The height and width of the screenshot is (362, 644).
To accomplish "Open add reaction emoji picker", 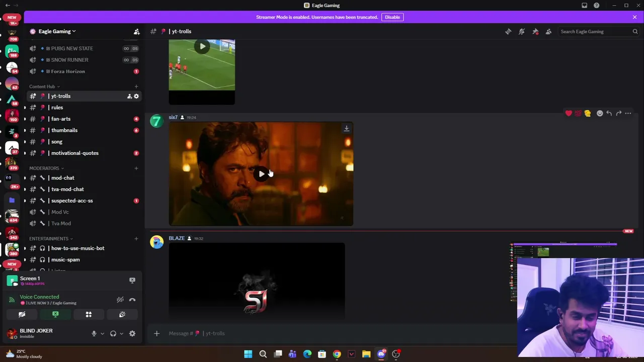I will [599, 114].
